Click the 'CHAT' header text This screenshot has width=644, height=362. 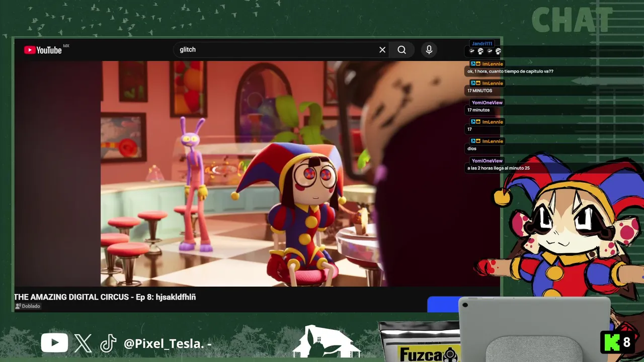[x=572, y=21]
